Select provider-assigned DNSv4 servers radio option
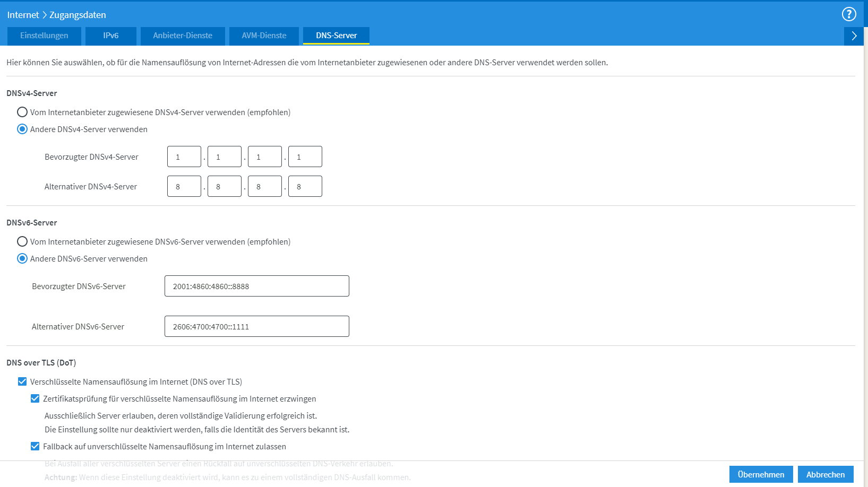Image resolution: width=868 pixels, height=487 pixels. [x=22, y=112]
